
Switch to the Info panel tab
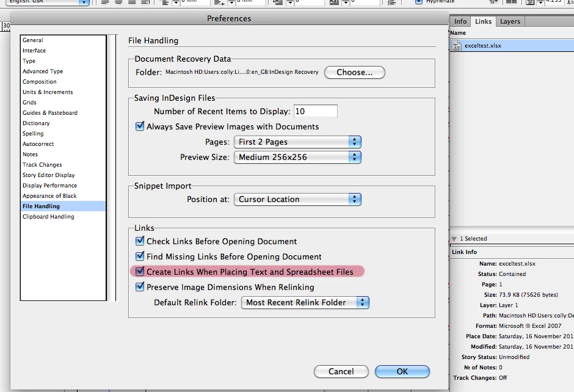pos(460,21)
